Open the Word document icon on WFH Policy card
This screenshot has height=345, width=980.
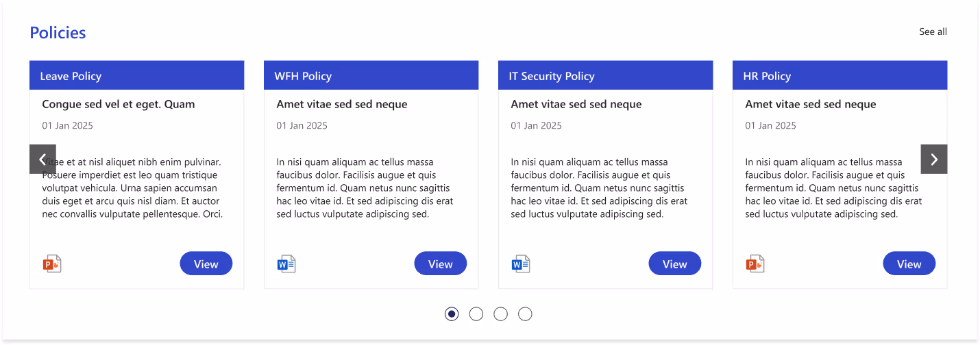tap(286, 264)
